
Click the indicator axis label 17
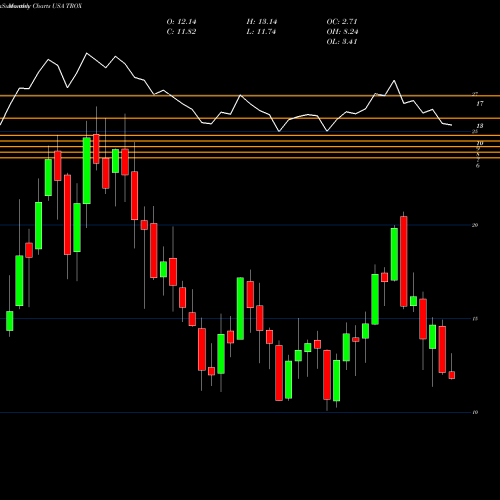480,104
